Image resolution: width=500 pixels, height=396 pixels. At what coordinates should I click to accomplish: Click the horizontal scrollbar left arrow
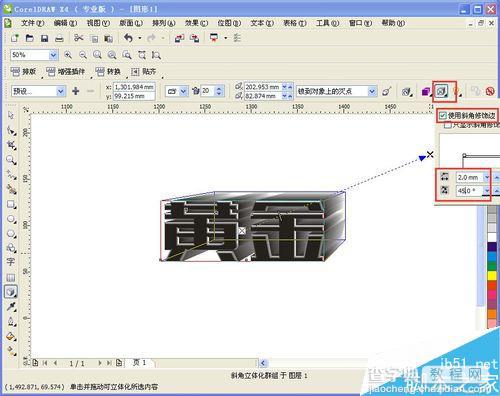pyautogui.click(x=263, y=363)
